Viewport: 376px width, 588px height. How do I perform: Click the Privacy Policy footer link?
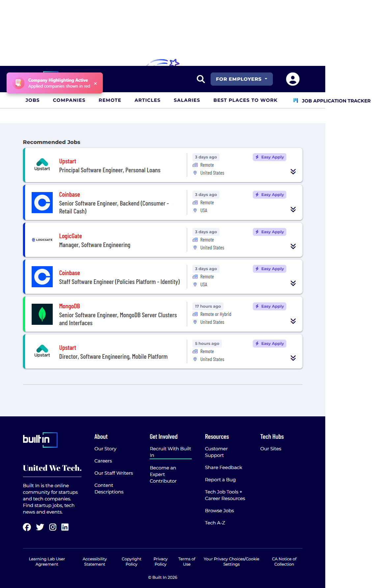tap(160, 562)
